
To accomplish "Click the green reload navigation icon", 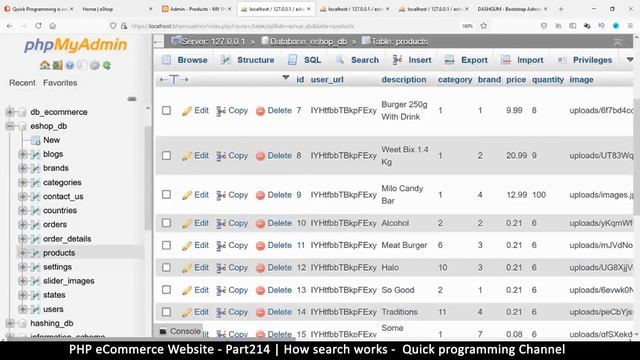I will pyautogui.click(x=107, y=65).
